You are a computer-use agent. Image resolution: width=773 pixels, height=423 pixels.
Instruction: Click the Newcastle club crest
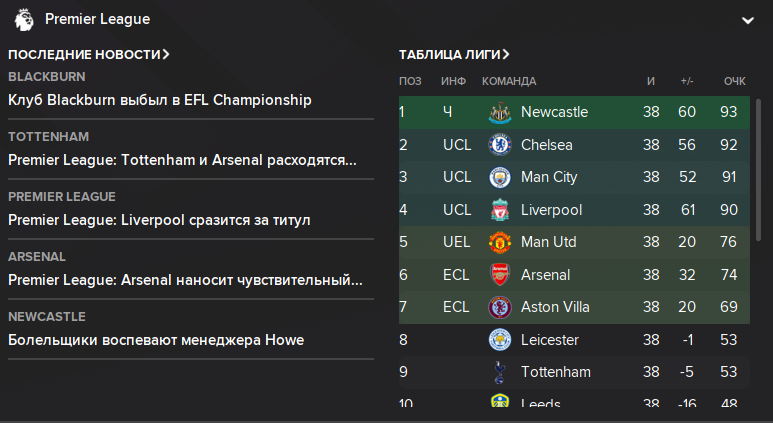coord(499,112)
